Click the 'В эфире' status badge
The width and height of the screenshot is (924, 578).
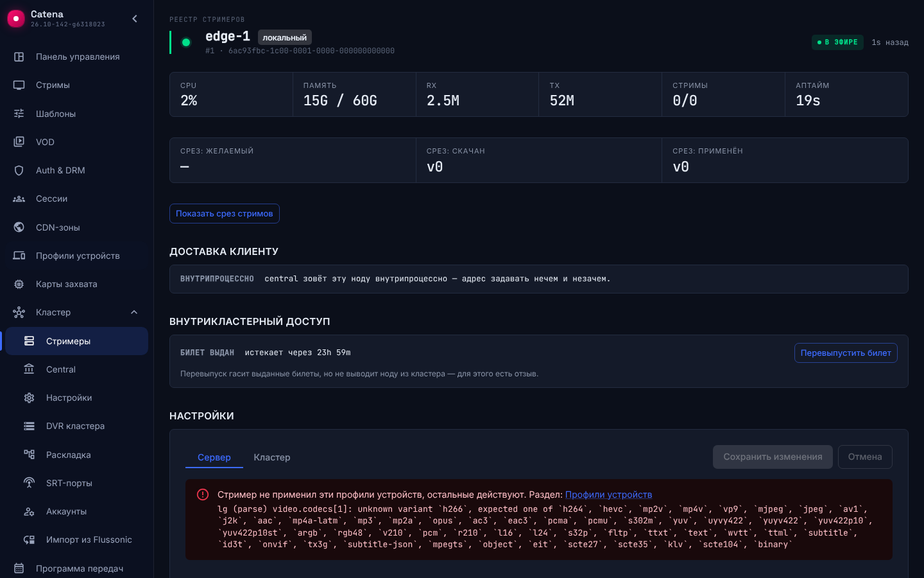pos(837,42)
